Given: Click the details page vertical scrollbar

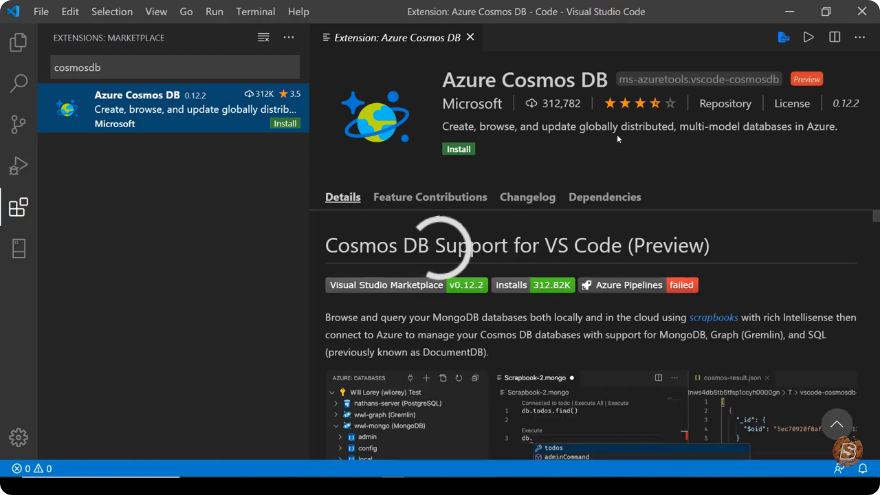Looking at the screenshot, I should click(x=876, y=216).
